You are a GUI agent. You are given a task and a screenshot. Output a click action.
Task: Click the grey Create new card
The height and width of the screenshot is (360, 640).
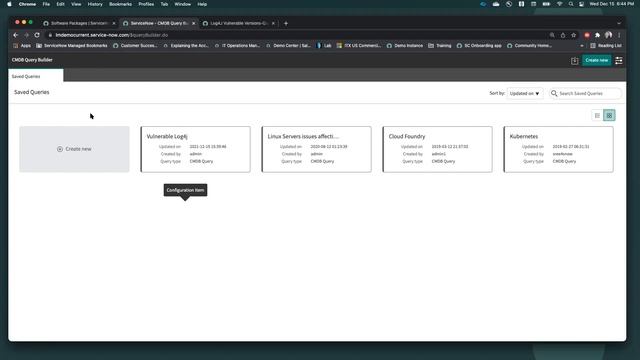[x=74, y=149]
